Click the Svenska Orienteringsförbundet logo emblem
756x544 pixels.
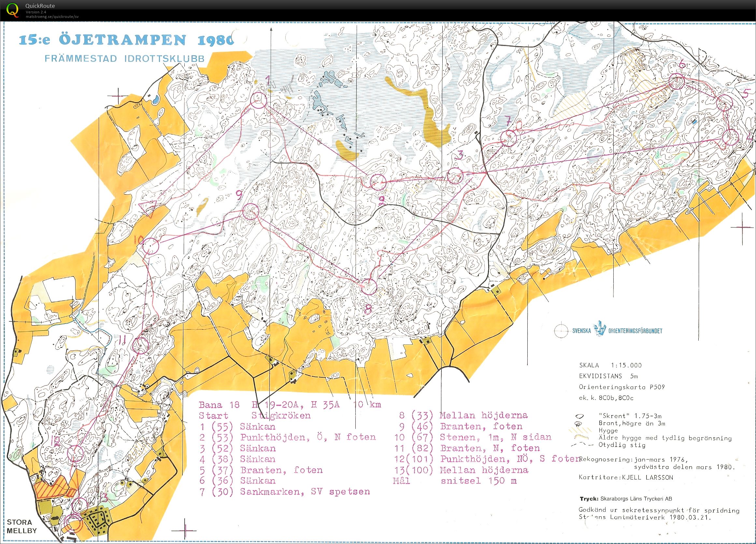(x=599, y=329)
